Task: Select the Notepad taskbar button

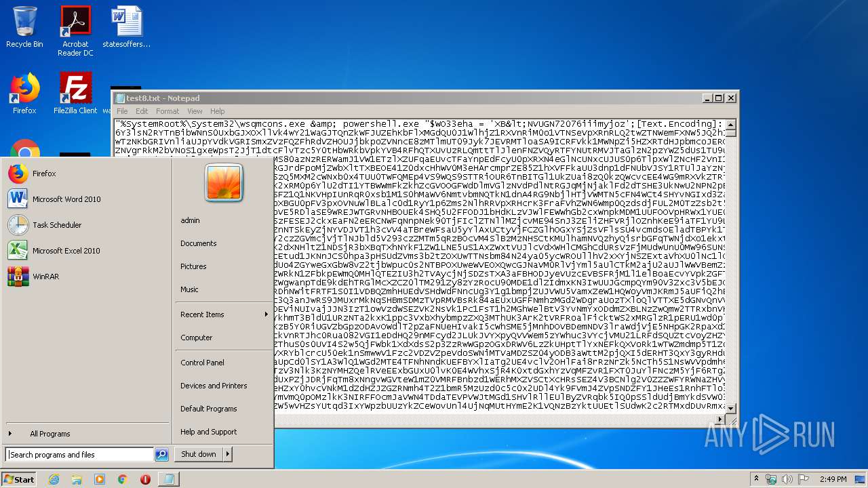Action: pyautogui.click(x=168, y=479)
